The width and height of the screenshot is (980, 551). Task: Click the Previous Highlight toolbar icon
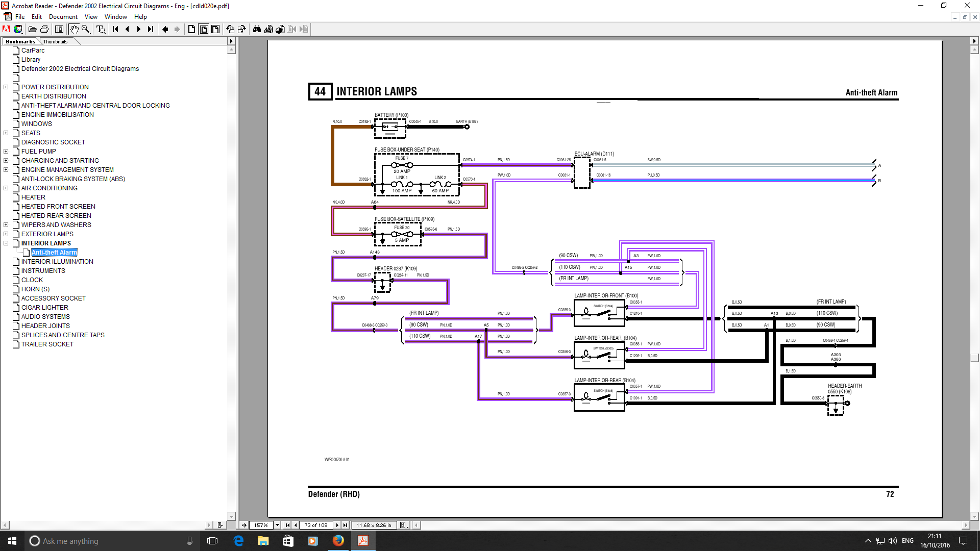[292, 29]
